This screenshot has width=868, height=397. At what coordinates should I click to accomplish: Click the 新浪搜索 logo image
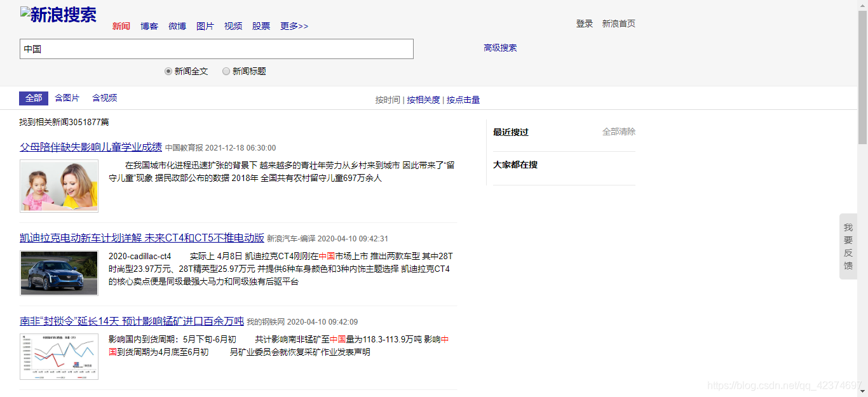[58, 15]
